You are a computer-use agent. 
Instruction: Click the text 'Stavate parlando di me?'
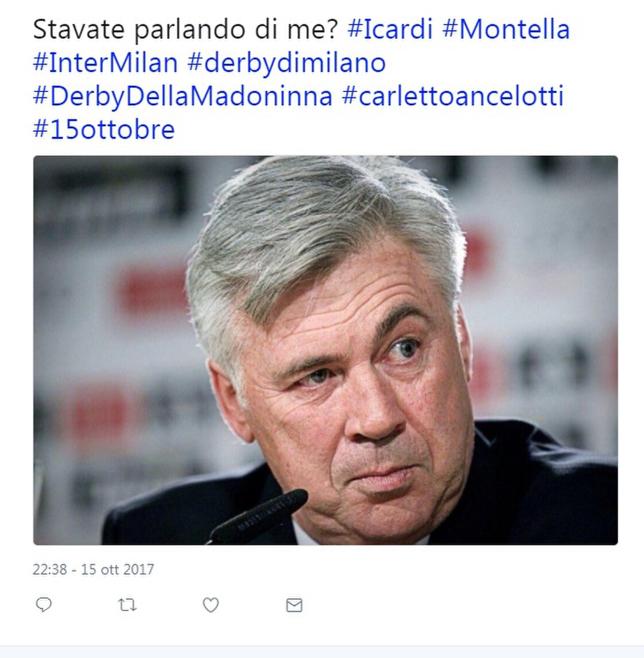185,30
